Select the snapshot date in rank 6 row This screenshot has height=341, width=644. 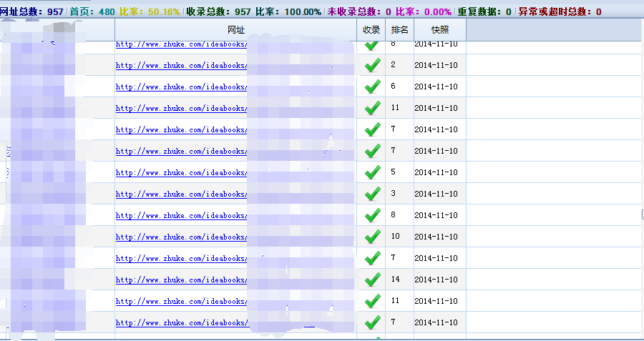[x=436, y=87]
